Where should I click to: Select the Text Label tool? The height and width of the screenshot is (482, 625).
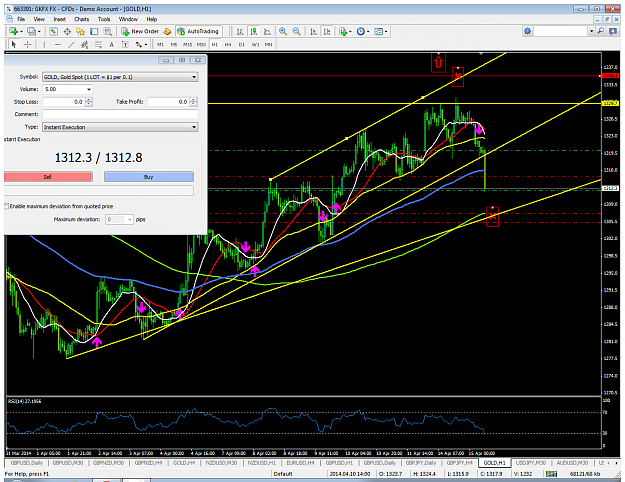(125, 45)
